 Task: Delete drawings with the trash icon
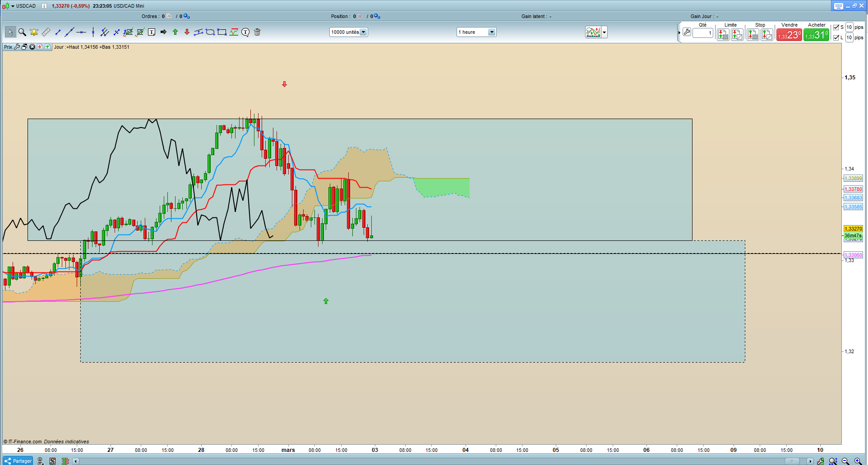(x=257, y=32)
